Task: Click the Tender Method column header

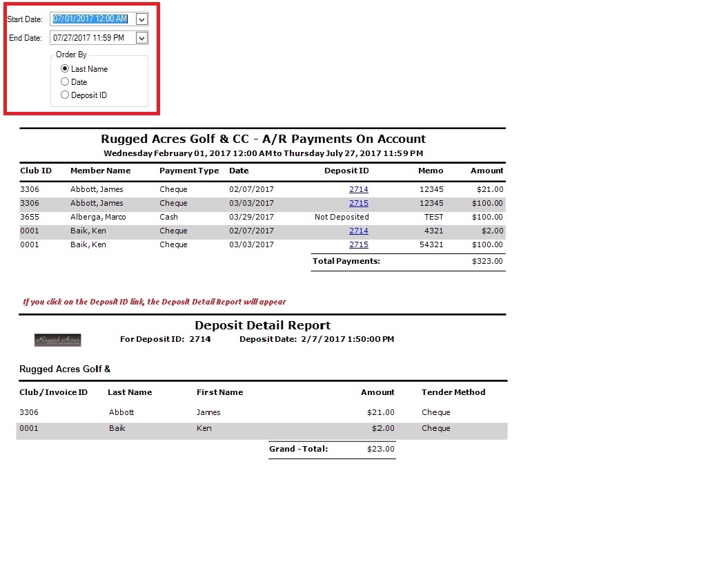Action: pos(453,392)
